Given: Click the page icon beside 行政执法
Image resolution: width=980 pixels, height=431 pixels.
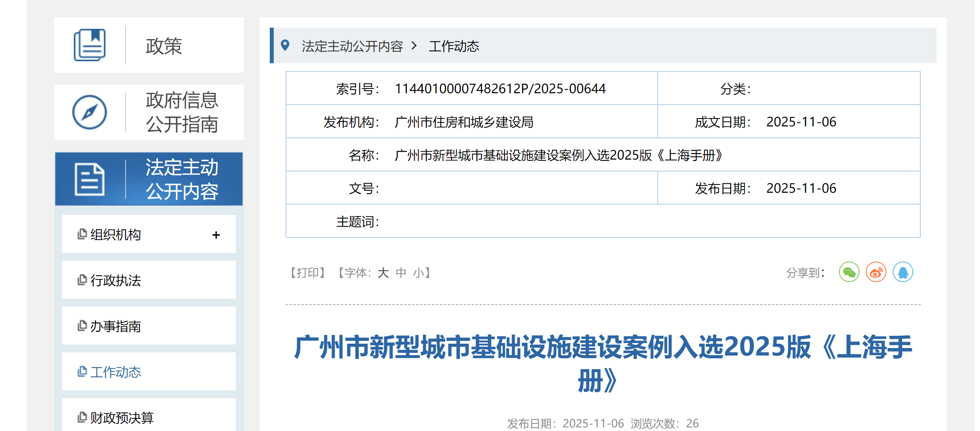Looking at the screenshot, I should pyautogui.click(x=82, y=280).
